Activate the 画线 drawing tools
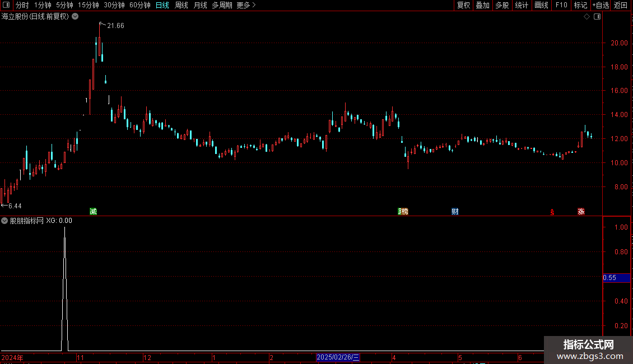This screenshot has height=364, width=633. tap(541, 5)
